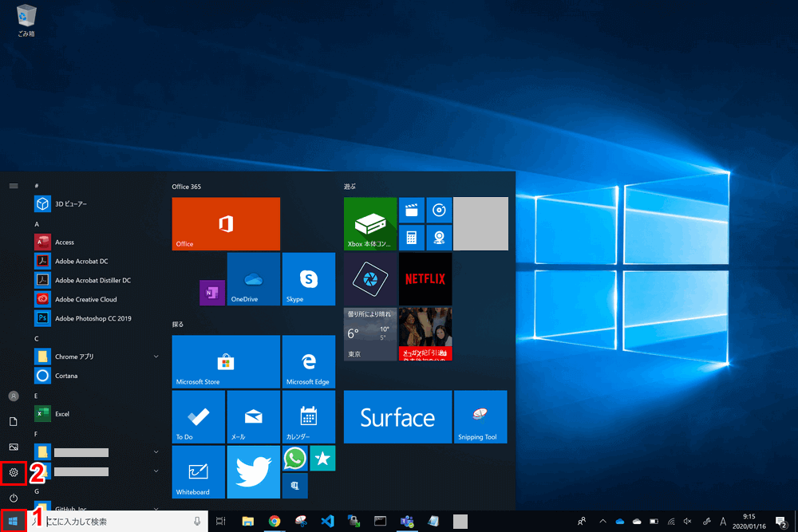Image resolution: width=798 pixels, height=532 pixels.
Task: Expand the Start menu hamburger navigation
Action: click(14, 186)
